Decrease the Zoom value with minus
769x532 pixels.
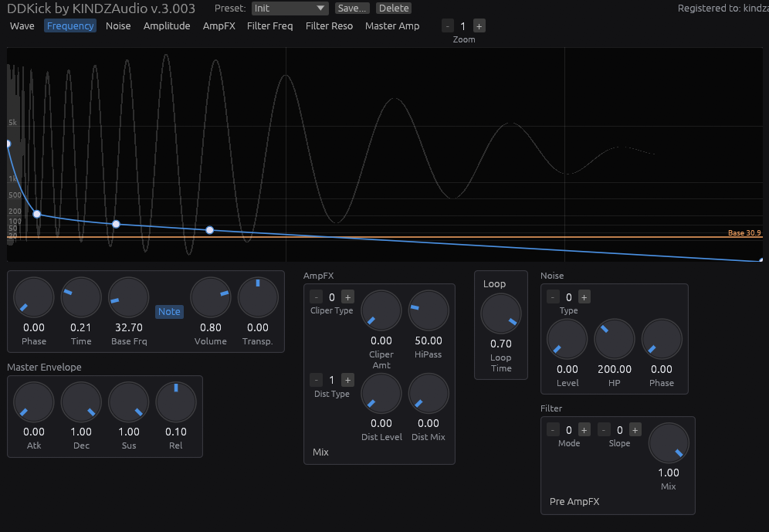click(x=448, y=26)
